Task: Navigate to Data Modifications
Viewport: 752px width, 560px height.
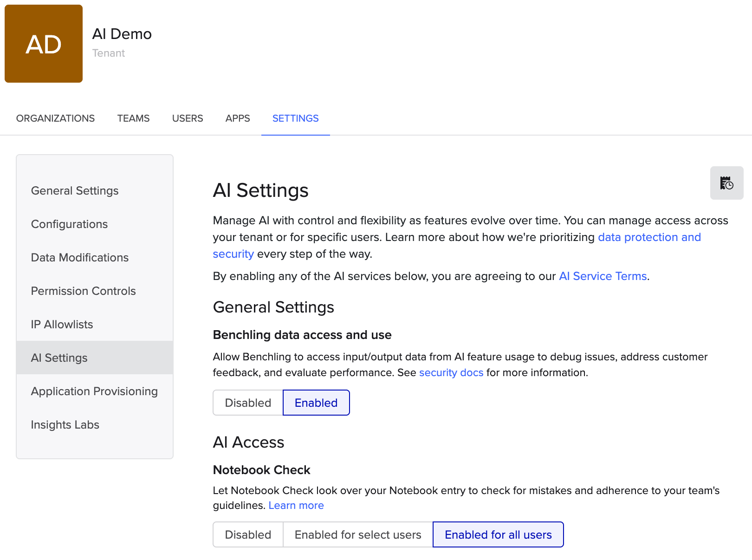Action: (80, 258)
